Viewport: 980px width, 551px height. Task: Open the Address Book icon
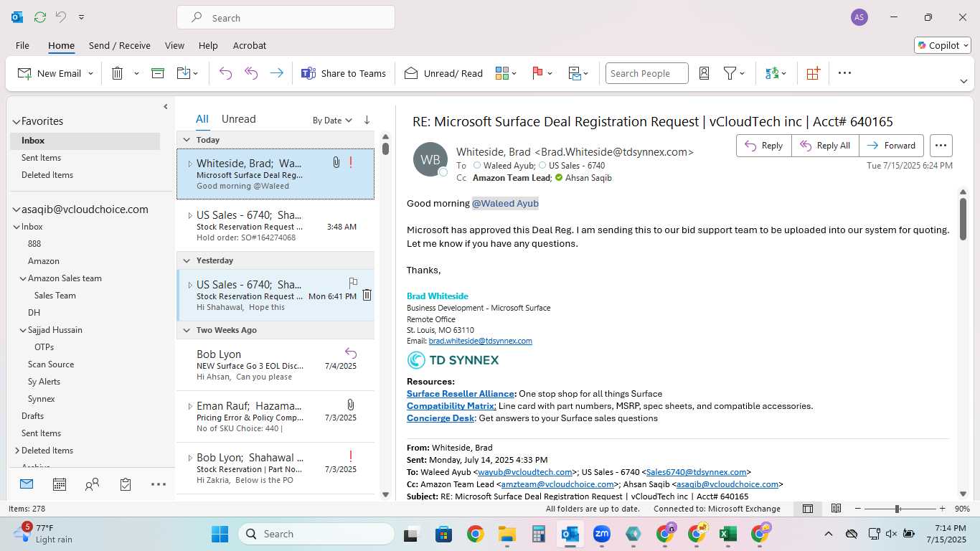(704, 73)
